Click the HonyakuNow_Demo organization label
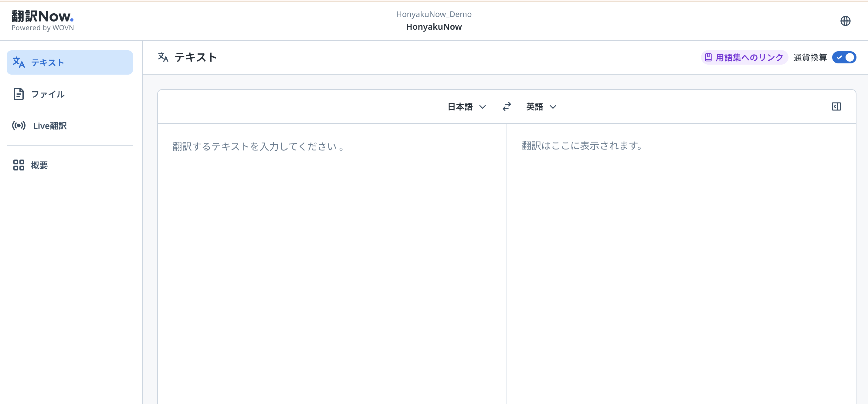 tap(434, 14)
